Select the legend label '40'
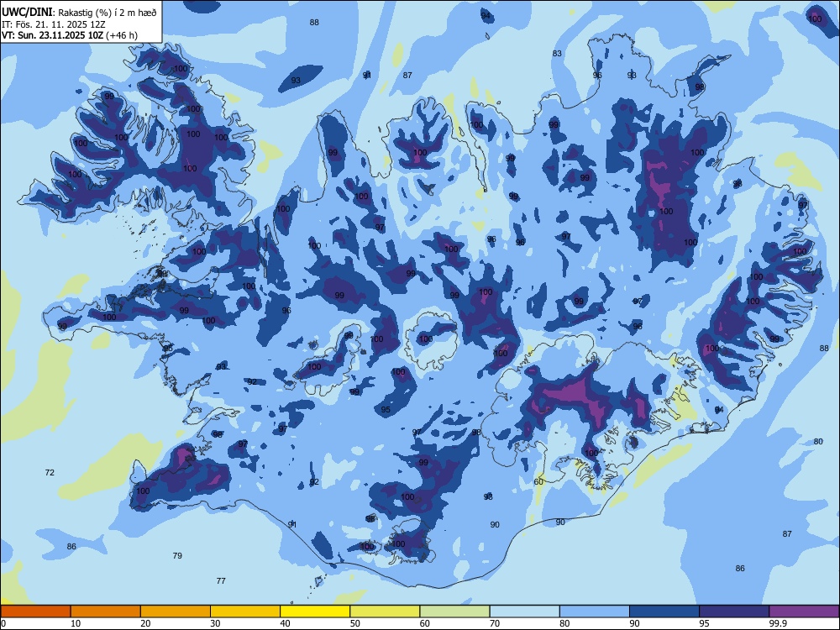Screen dimensions: 840x630 pos(285,623)
